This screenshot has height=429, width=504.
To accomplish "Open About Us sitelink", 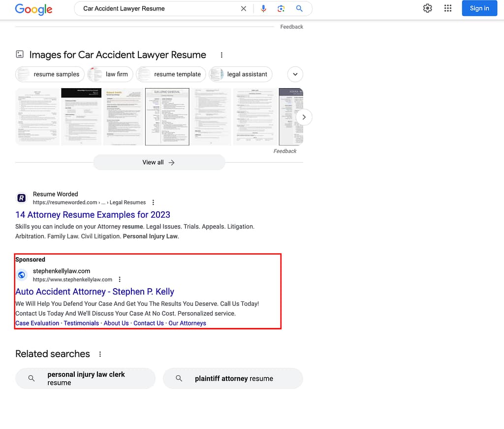I will (x=116, y=323).
